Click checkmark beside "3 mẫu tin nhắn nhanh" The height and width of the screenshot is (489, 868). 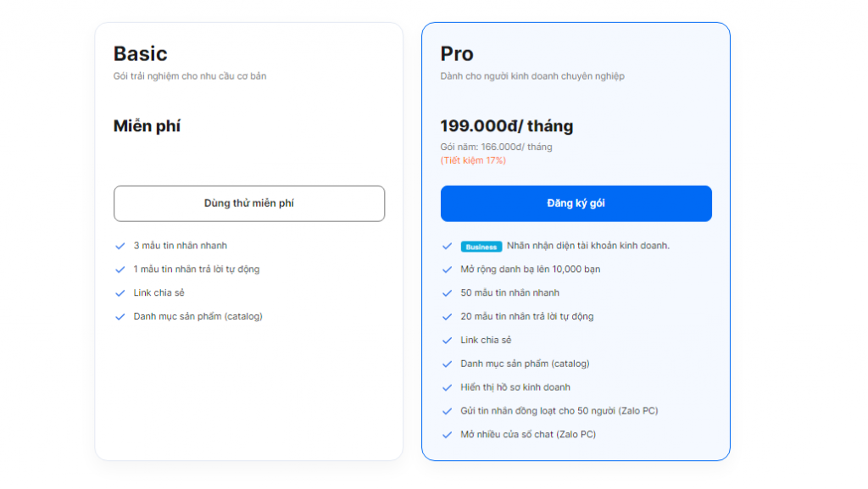120,246
